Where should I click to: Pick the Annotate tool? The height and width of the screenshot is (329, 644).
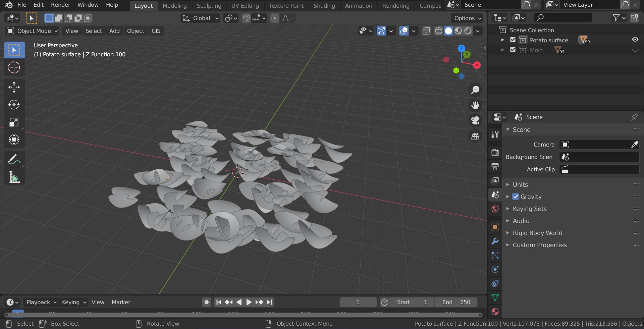pos(14,159)
